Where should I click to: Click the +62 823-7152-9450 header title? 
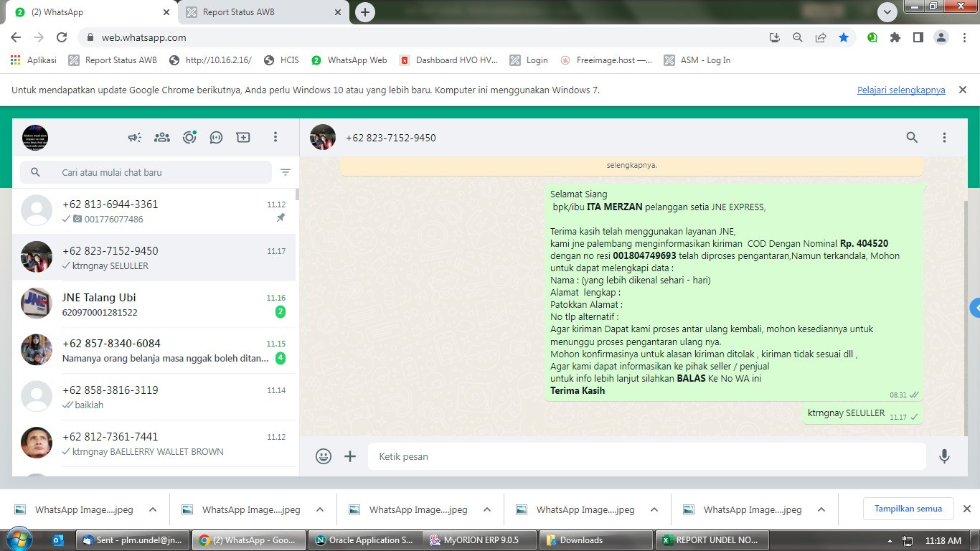pos(390,138)
